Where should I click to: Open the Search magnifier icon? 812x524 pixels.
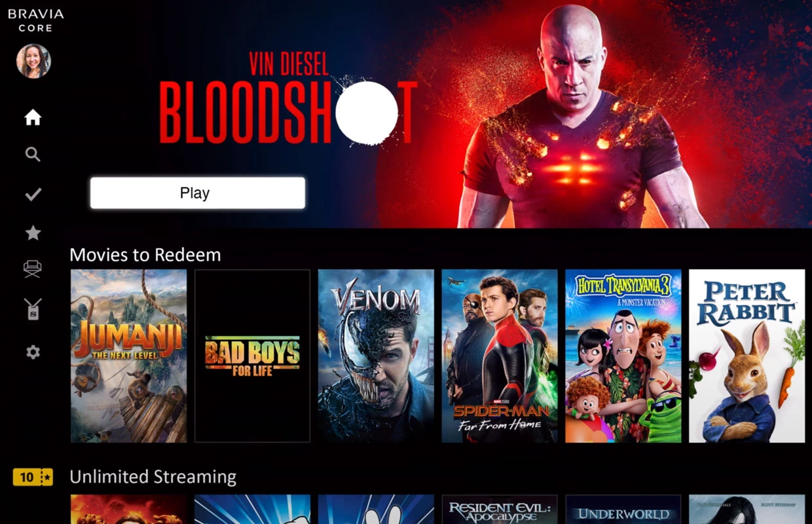tap(33, 155)
